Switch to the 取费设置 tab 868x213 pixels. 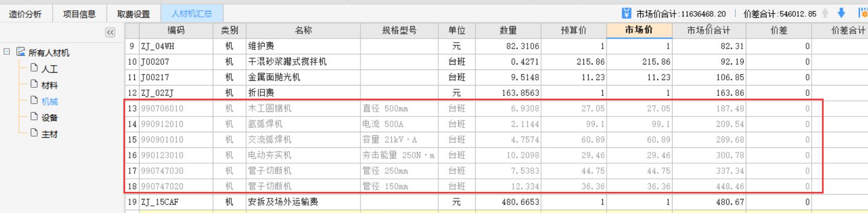click(x=133, y=14)
